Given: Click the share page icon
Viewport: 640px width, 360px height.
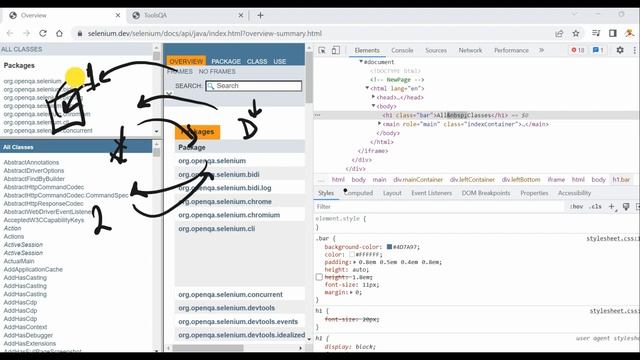Looking at the screenshot, I should tap(559, 33).
